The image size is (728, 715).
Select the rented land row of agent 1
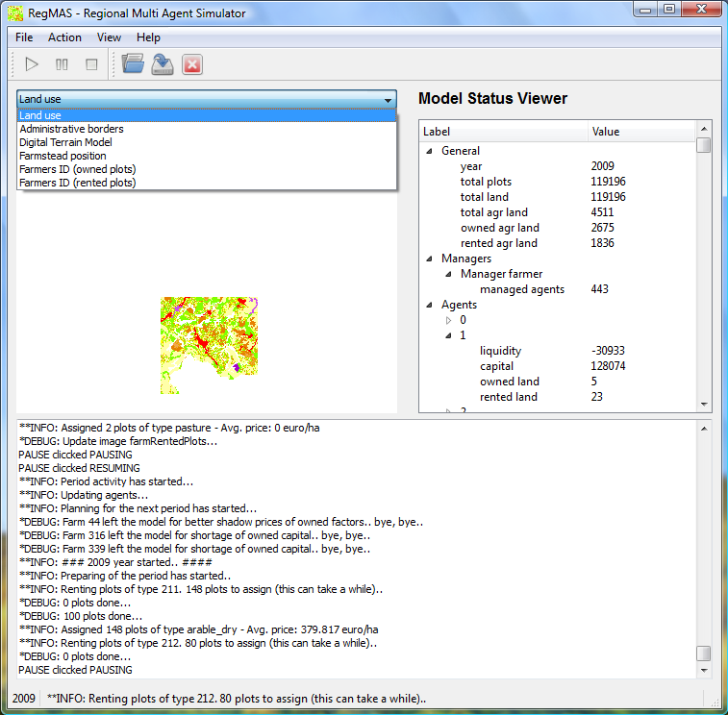click(557, 396)
